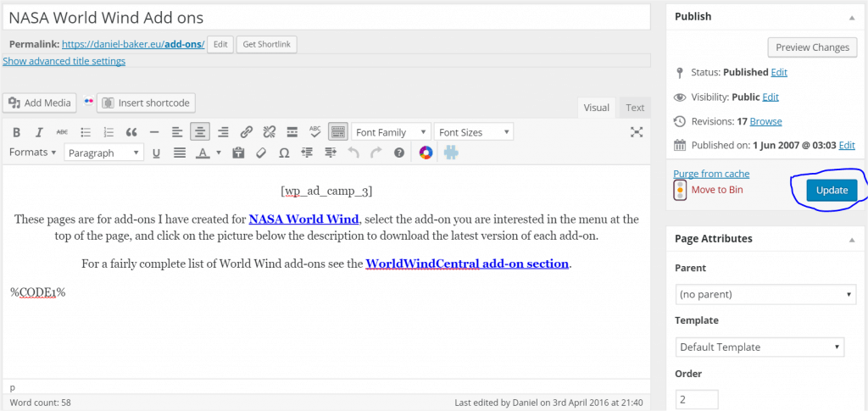This screenshot has height=411, width=868.
Task: Edit the Published status
Action: point(779,72)
